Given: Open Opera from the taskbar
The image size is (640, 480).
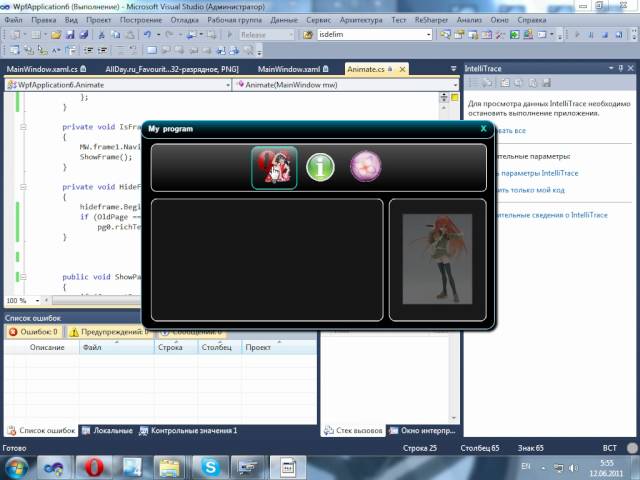Looking at the screenshot, I should tap(94, 467).
